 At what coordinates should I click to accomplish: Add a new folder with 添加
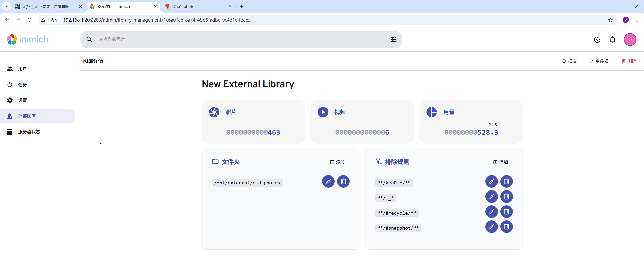(337, 162)
